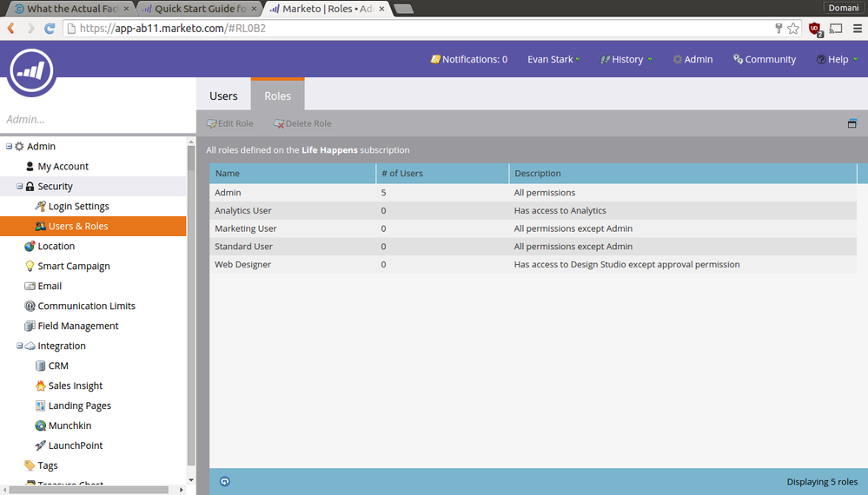
Task: Click the Security lock icon
Action: [30, 186]
